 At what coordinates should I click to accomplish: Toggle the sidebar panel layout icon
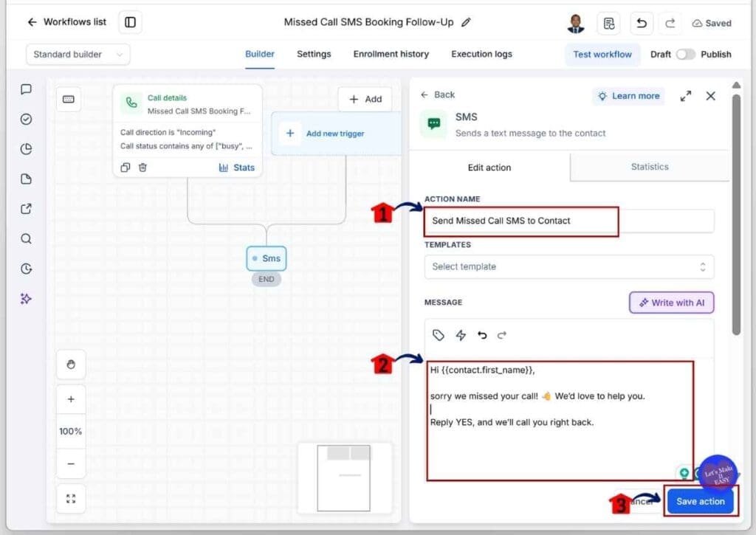pos(130,22)
